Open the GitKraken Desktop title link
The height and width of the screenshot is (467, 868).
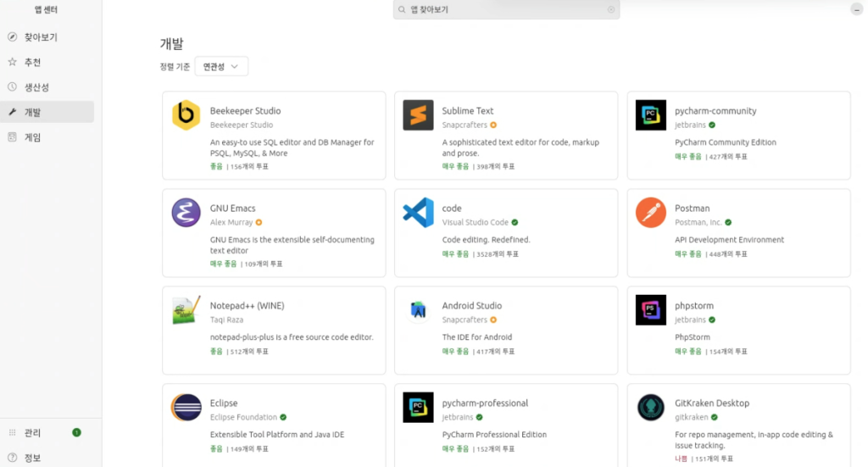[x=712, y=403]
